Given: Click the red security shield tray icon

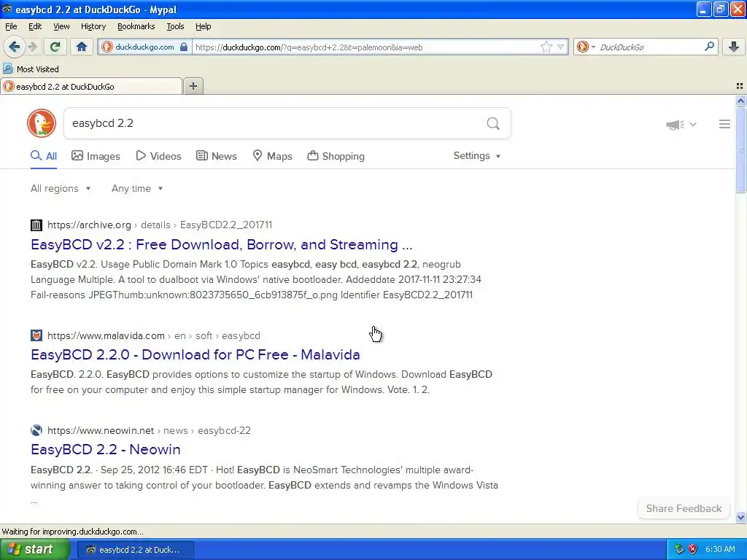Looking at the screenshot, I should 692,550.
